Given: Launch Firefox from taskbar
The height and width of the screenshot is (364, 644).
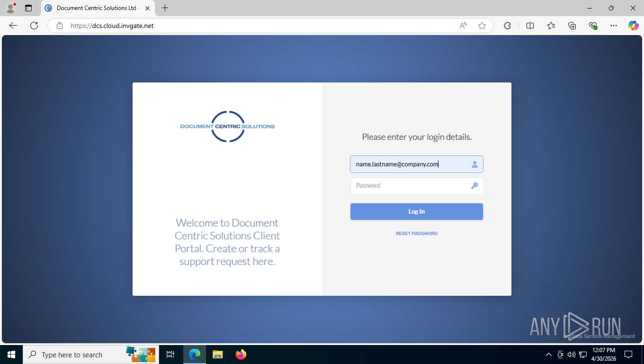Looking at the screenshot, I should 241,355.
